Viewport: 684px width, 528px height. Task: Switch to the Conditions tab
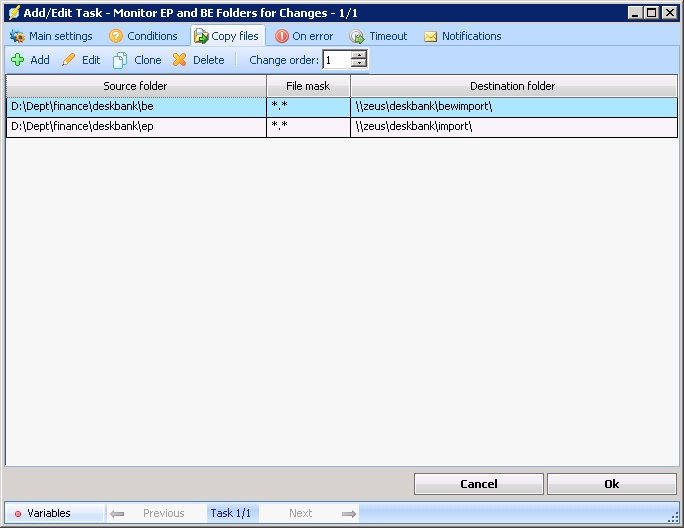tap(143, 36)
